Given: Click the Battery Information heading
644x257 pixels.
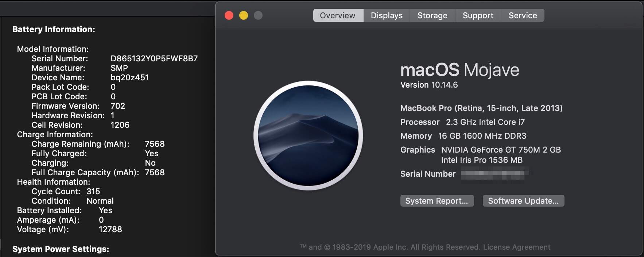Looking at the screenshot, I should 54,29.
